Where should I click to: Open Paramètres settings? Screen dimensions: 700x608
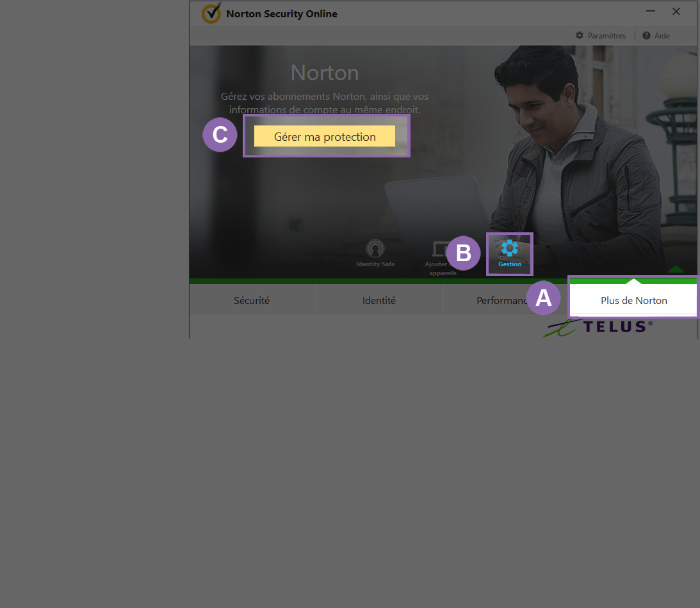pyautogui.click(x=601, y=36)
